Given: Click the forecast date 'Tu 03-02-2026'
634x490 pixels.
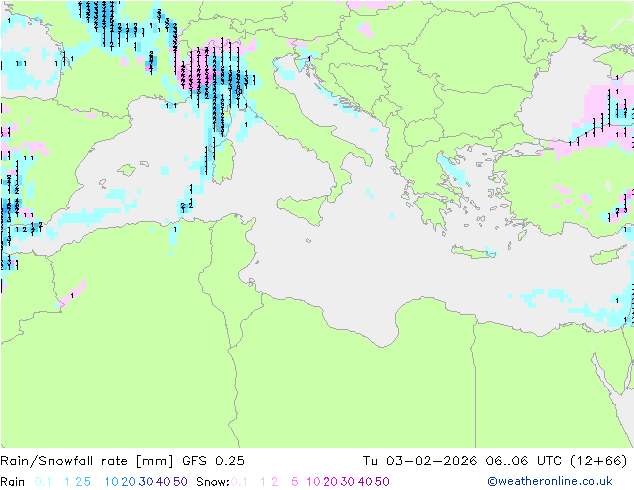Looking at the screenshot, I should pos(420,461).
